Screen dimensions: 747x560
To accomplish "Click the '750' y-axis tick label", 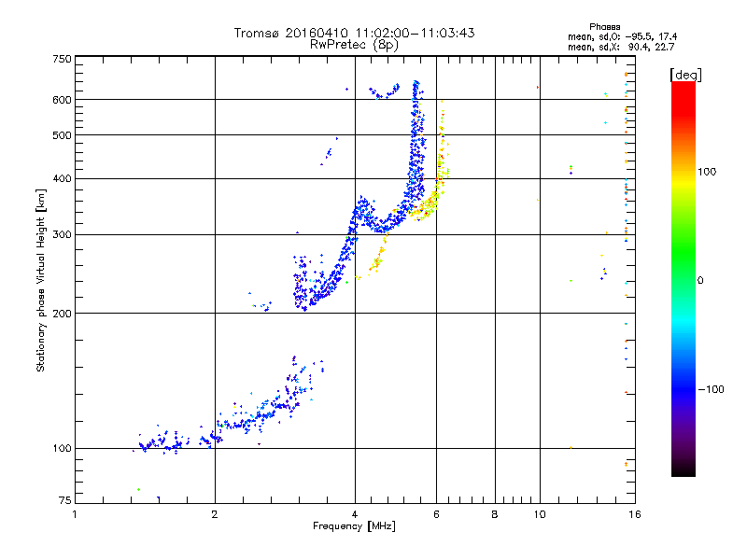I will pos(62,59).
